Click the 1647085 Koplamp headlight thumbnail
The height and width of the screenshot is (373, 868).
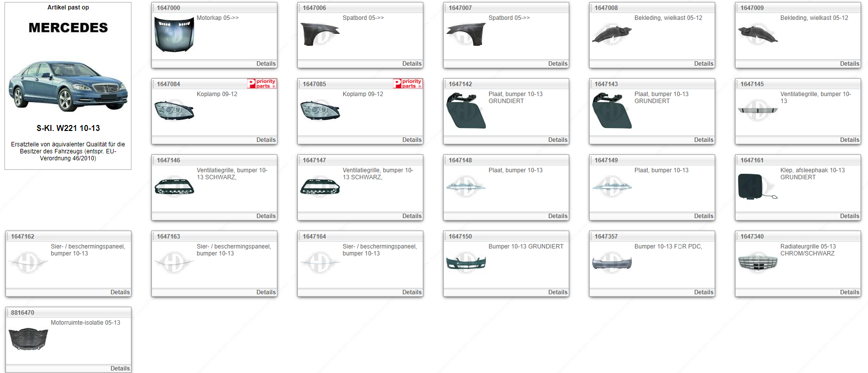pos(320,110)
